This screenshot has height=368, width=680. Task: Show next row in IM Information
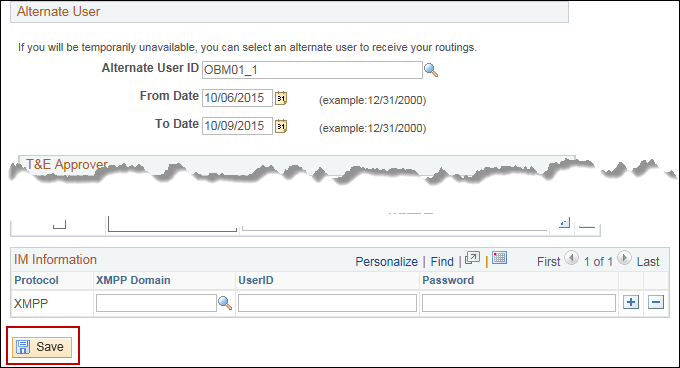pos(624,258)
